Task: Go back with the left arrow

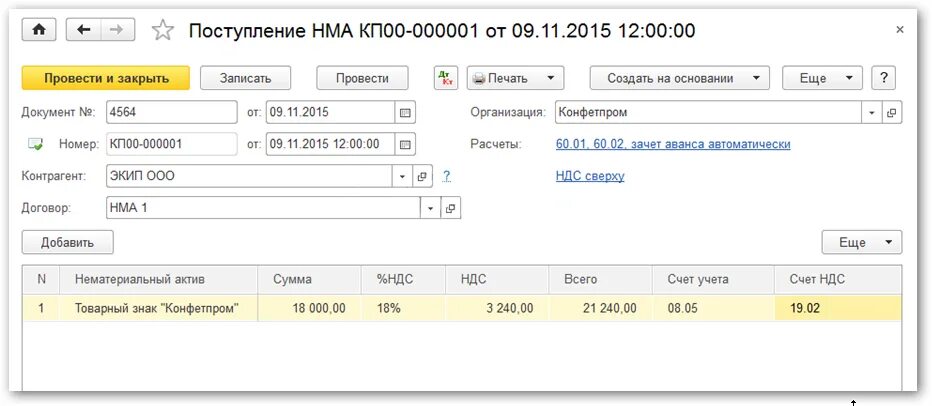Action: (84, 30)
